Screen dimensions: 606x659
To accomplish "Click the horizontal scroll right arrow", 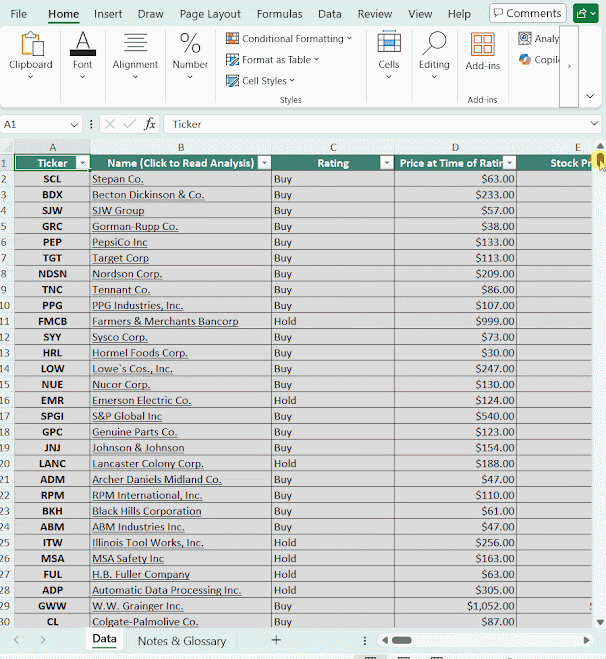I will click(x=586, y=641).
